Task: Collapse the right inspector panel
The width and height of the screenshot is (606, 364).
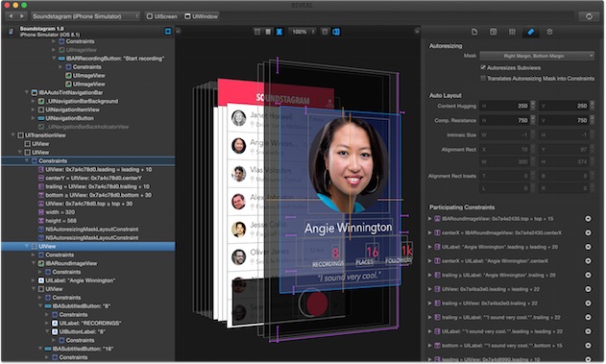Action: 417,31
